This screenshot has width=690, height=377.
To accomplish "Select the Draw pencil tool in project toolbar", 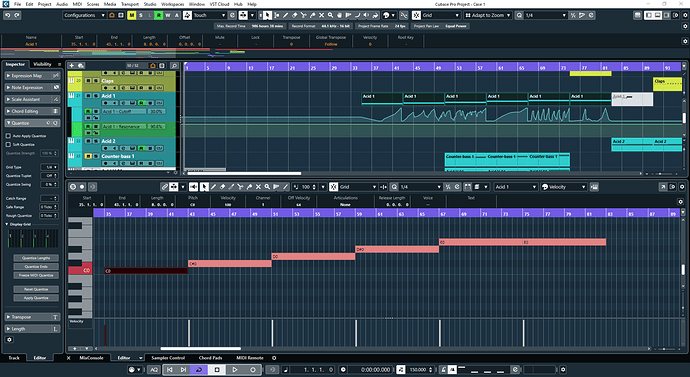I will [x=286, y=15].
